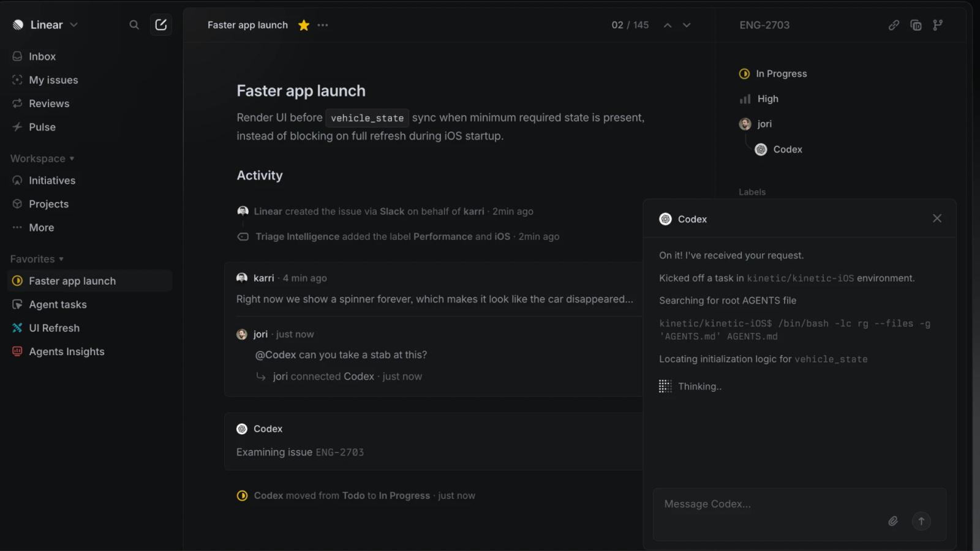Open Projects in the sidebar
This screenshot has width=980, height=551.
coord(91,204)
